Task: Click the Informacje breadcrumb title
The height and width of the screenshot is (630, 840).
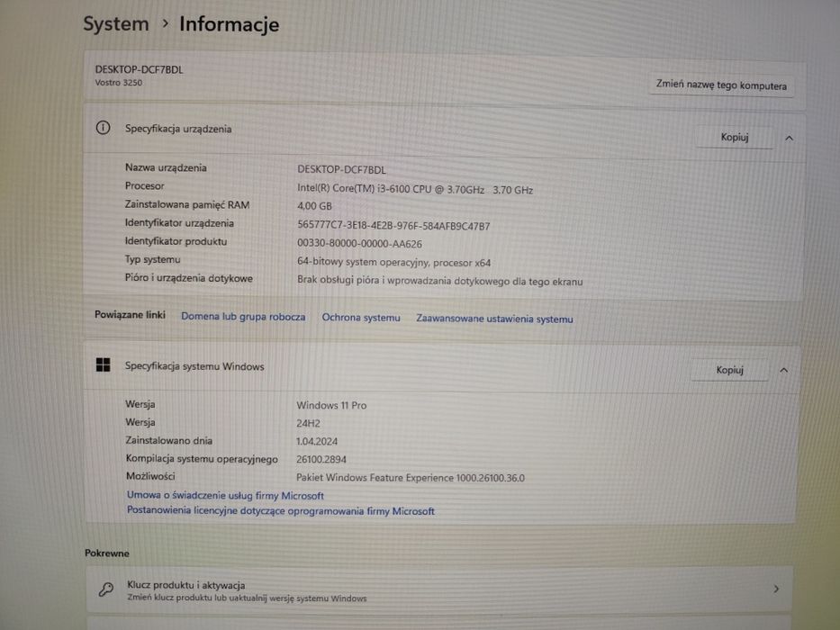Action: coord(230,24)
